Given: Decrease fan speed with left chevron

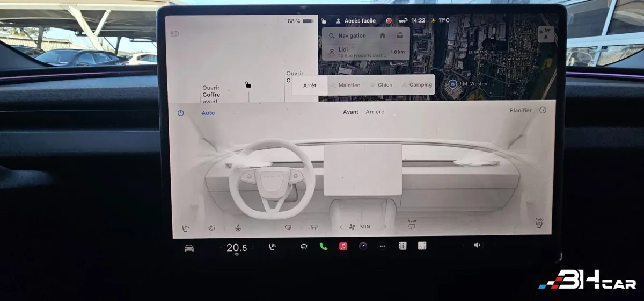Looking at the screenshot, I should pyautogui.click(x=341, y=227).
